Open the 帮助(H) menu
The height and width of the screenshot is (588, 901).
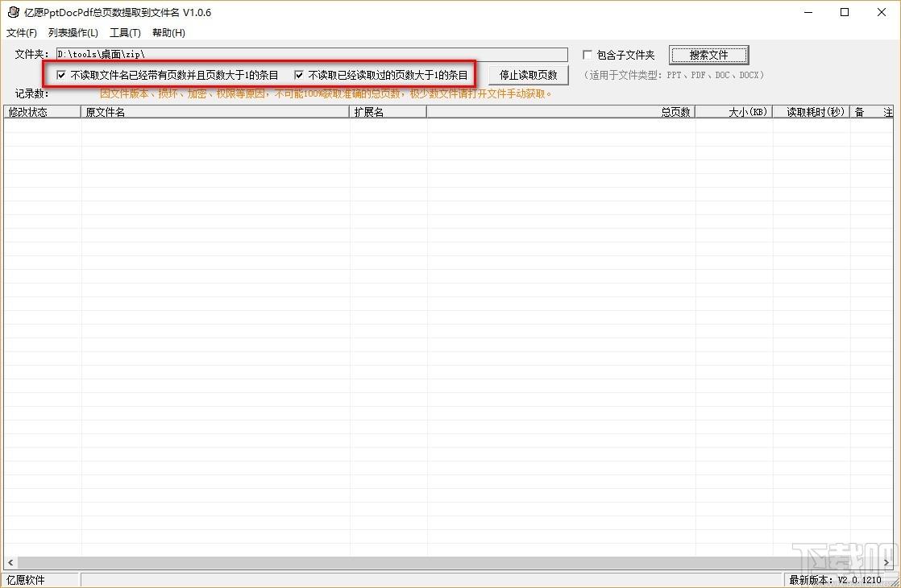pos(168,33)
